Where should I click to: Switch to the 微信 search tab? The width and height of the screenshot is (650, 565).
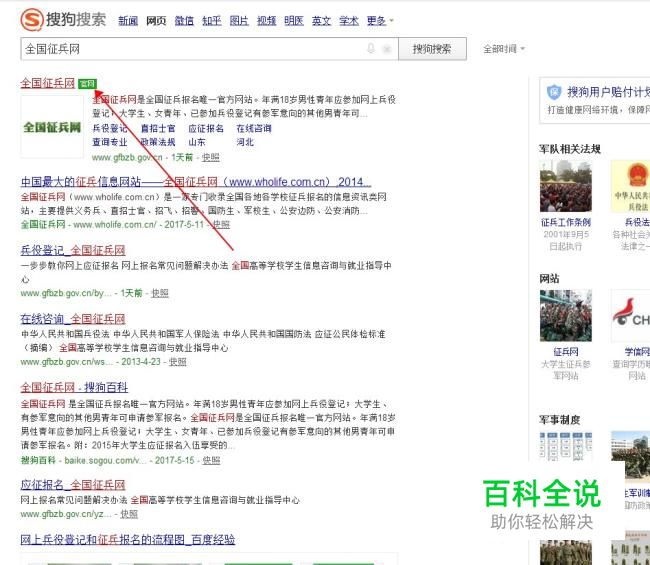coord(184,20)
